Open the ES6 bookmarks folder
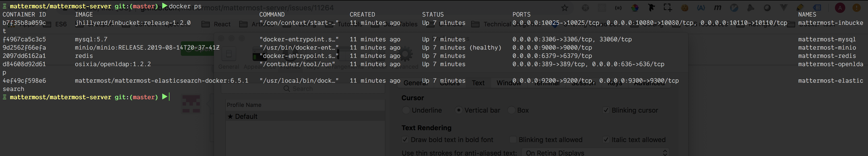The image size is (868, 156). click(55, 24)
